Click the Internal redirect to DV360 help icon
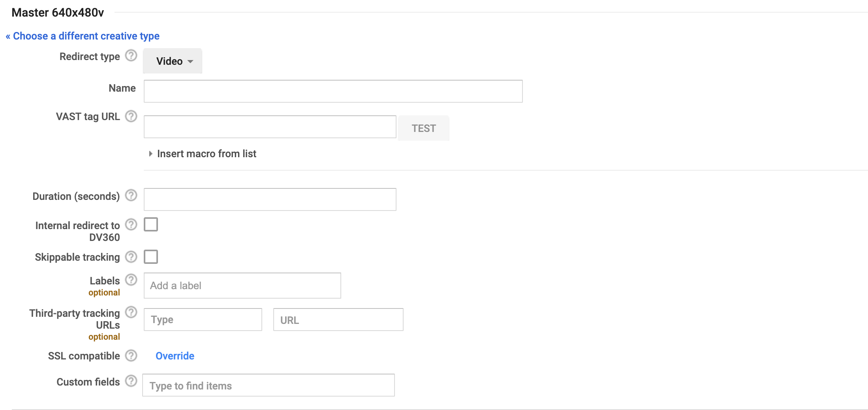Viewport: 868px width, 410px height. 131,224
